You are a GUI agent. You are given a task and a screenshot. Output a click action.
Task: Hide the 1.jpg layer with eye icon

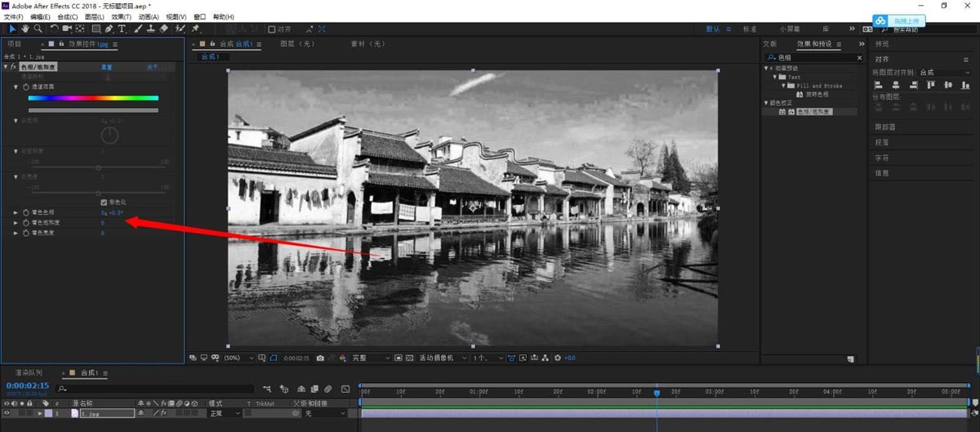pyautogui.click(x=7, y=414)
